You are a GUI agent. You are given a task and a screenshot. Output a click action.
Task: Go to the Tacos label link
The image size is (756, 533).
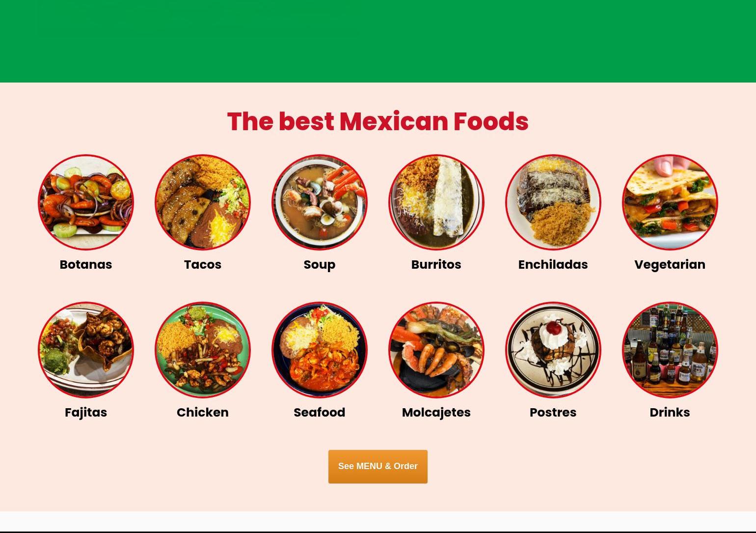coord(203,264)
